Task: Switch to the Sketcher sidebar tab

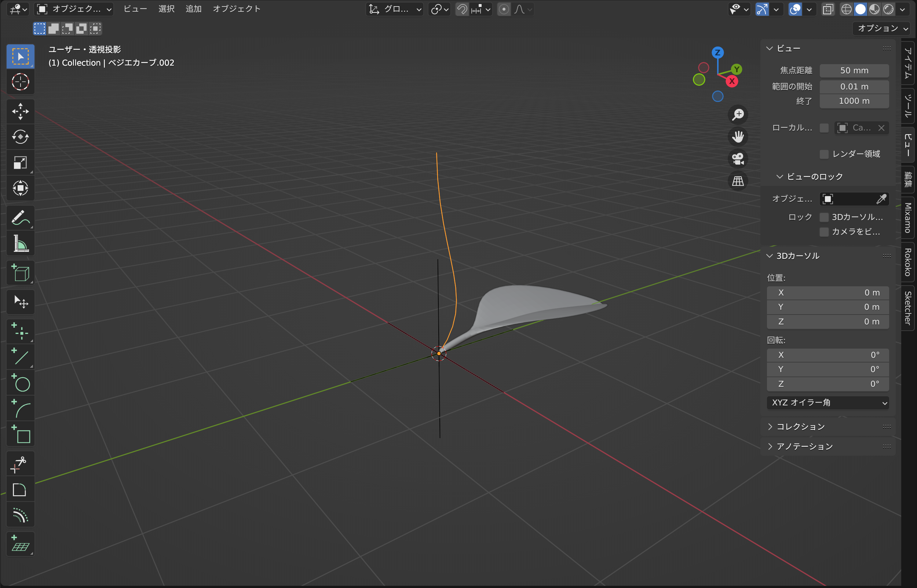Action: (908, 308)
